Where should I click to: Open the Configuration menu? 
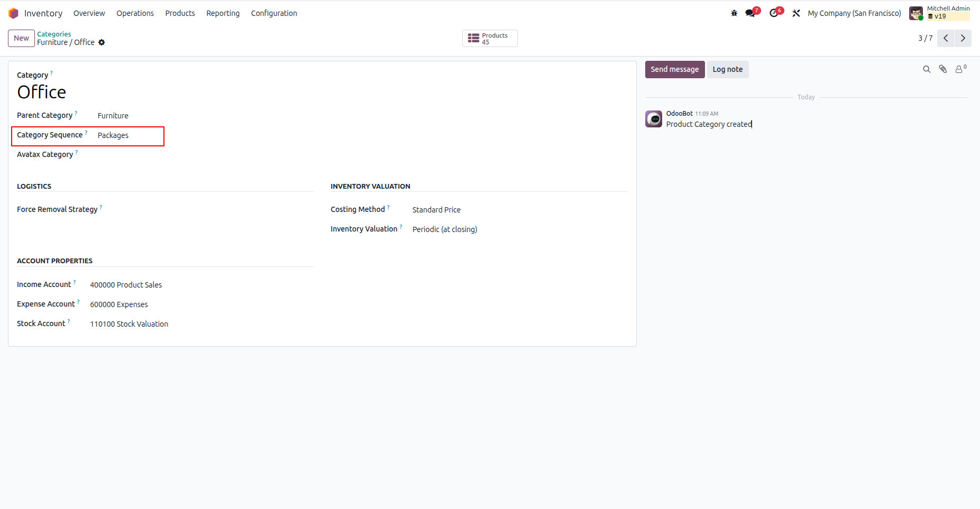pos(274,13)
